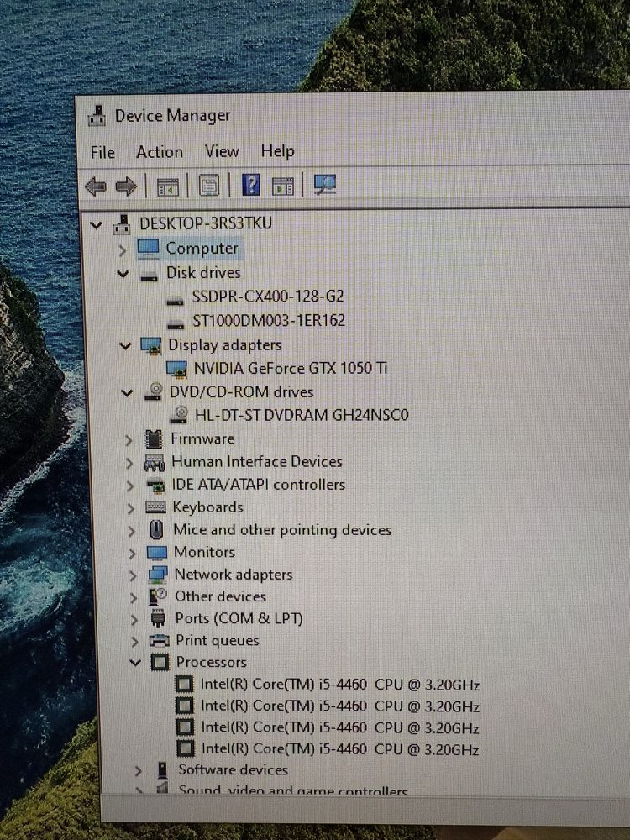This screenshot has height=840, width=630.
Task: Select 'Ports (COM & LPT)' label
Action: 239,619
